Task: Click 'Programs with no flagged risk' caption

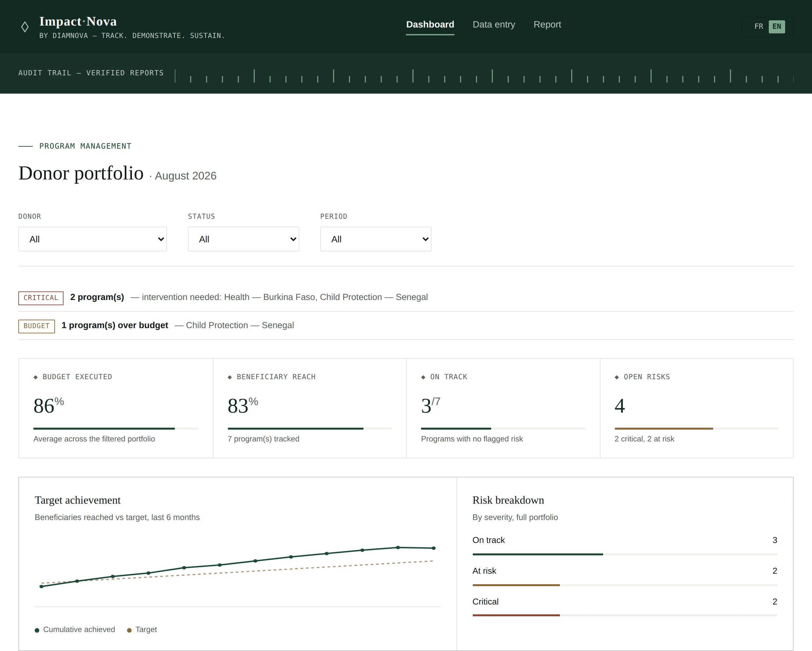Action: point(472,439)
